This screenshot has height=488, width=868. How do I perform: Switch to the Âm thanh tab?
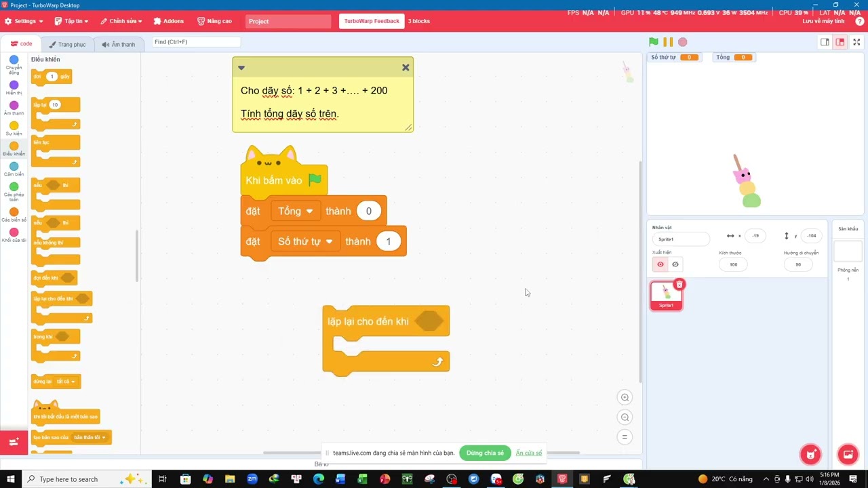(x=119, y=44)
